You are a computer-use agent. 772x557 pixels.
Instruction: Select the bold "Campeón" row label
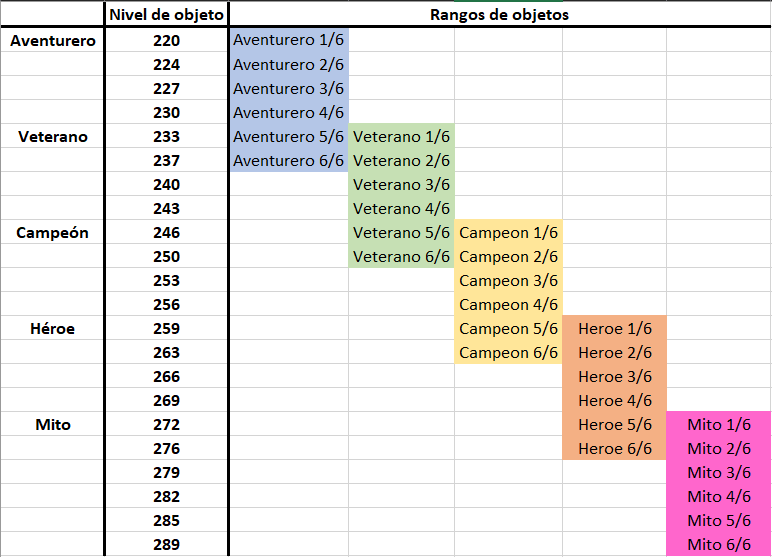pos(53,233)
